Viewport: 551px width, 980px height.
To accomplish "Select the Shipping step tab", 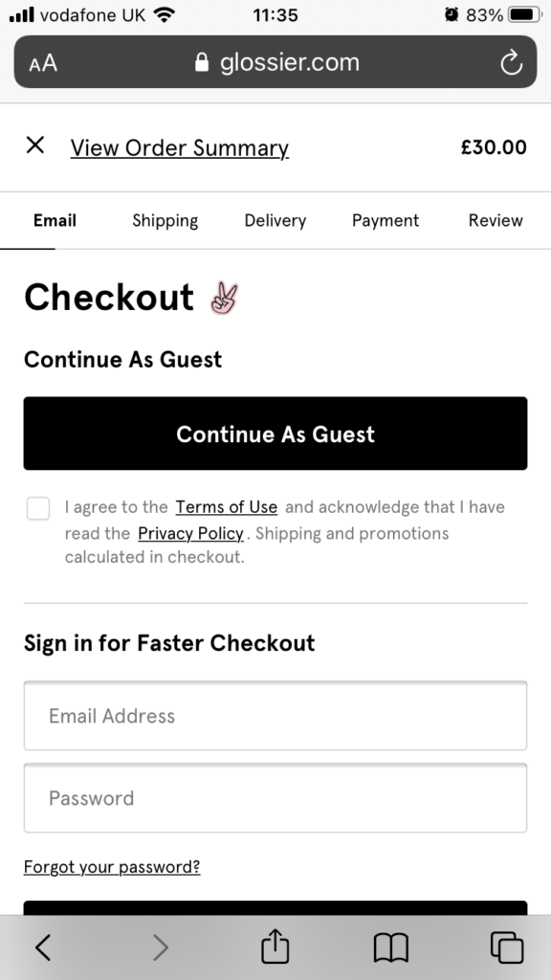I will pos(165,221).
